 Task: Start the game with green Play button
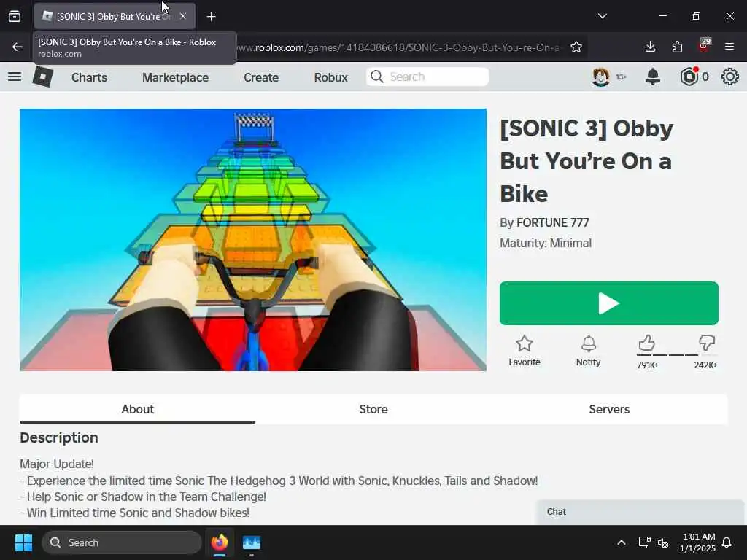click(x=609, y=303)
